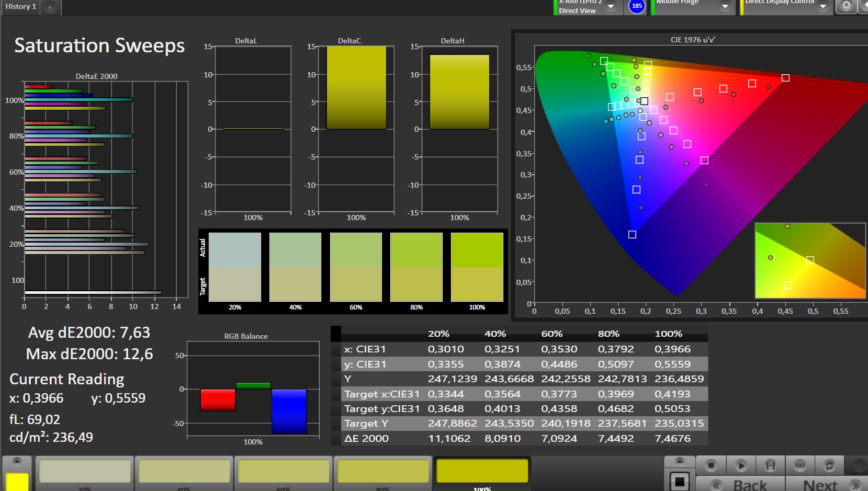Click the black square pattern icon
This screenshot has width=868, height=491.
click(679, 481)
